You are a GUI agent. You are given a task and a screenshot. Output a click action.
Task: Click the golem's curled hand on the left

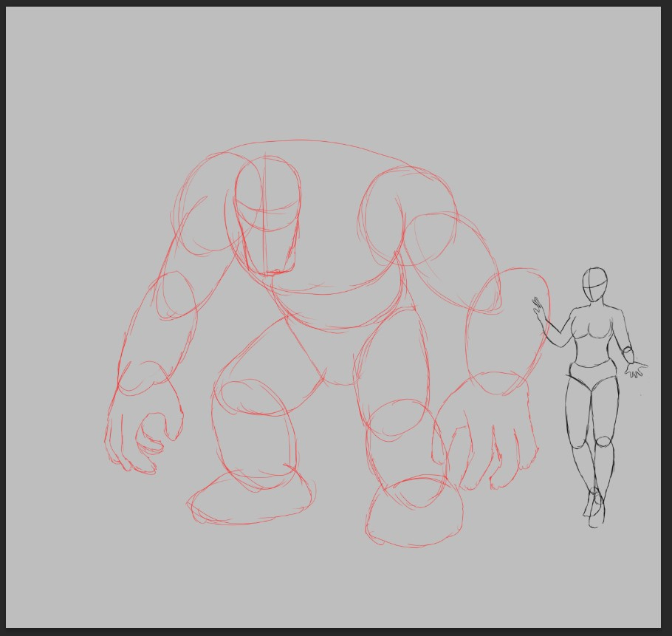coord(144,432)
